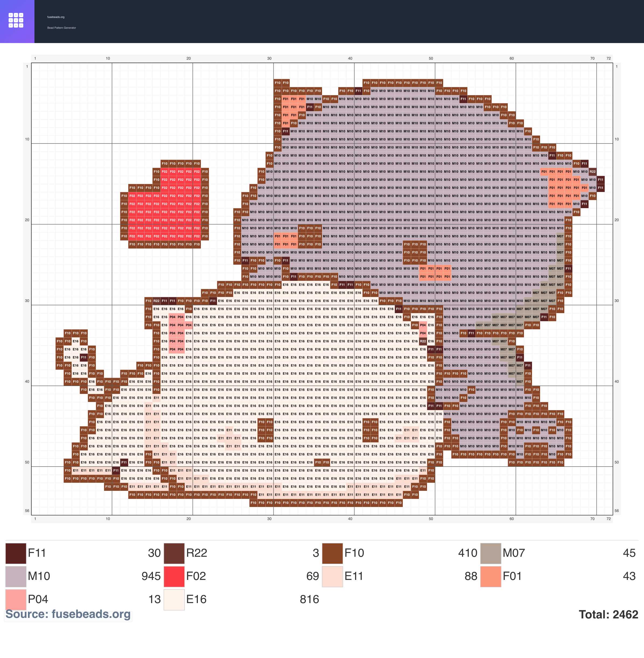Image resolution: width=644 pixels, height=658 pixels.
Task: Click the M10 legend label
Action: (x=39, y=576)
